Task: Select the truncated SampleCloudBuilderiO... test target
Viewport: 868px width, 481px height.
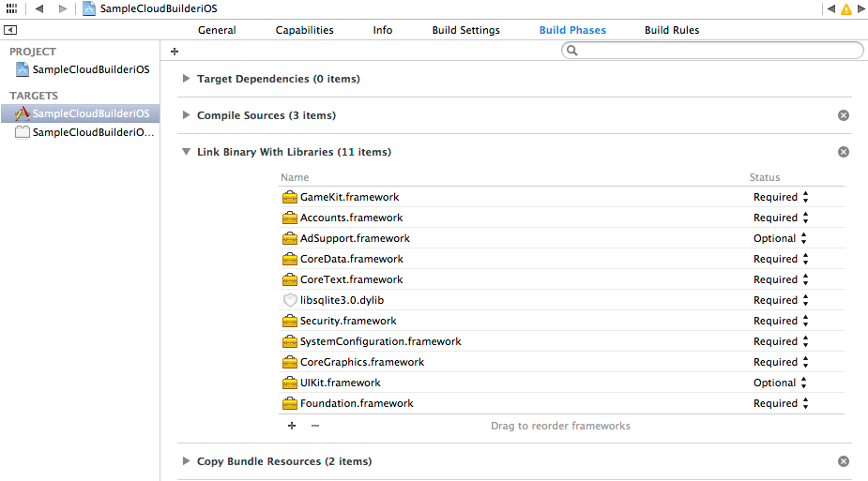Action: click(x=84, y=132)
